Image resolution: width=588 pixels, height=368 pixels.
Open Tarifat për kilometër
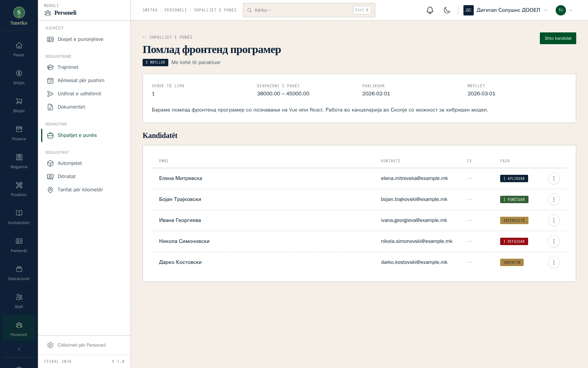[84, 190]
